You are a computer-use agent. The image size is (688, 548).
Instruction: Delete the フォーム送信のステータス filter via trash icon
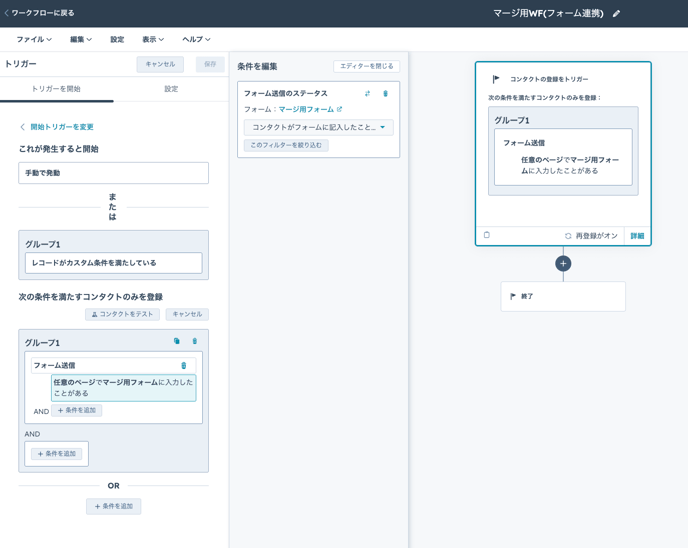click(385, 94)
